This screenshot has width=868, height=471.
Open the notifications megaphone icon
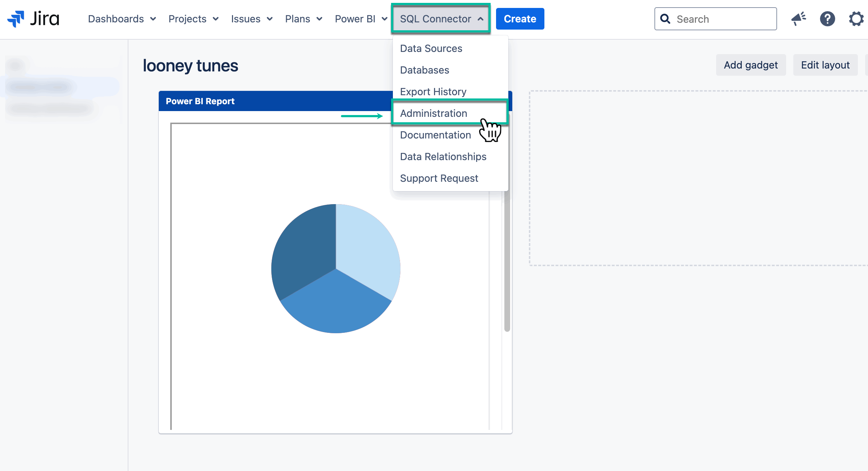tap(798, 19)
